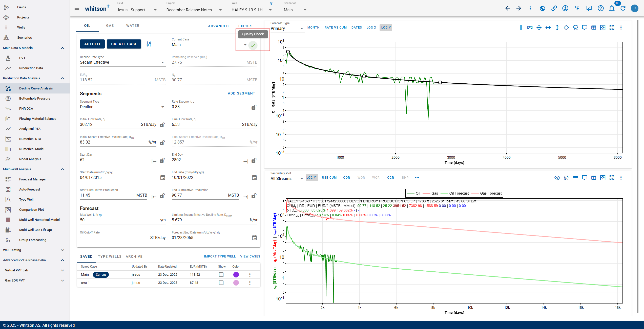Open the Decline Rate Type dropdown
Screen dimensions: 644x329
coord(122,62)
